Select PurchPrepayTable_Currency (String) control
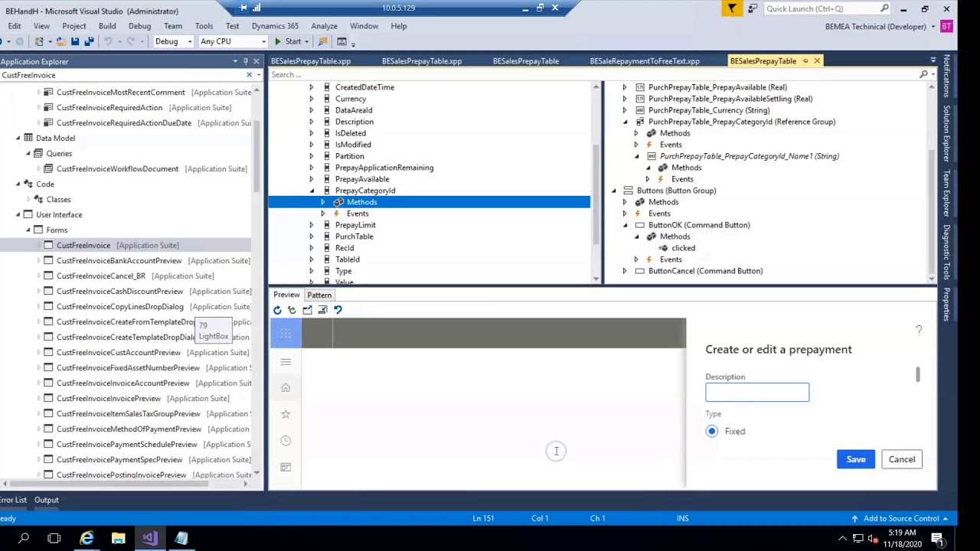980x551 pixels. click(x=709, y=110)
